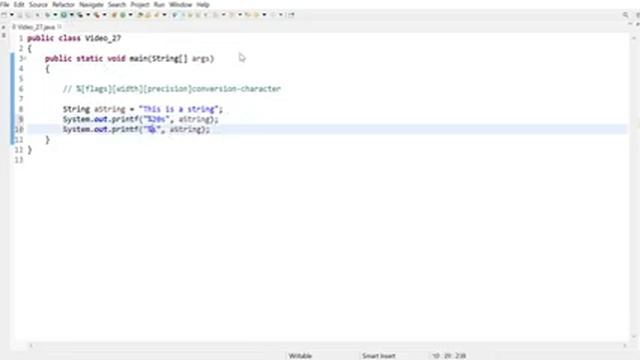
Task: Click the Last Edit Location arrow icon
Action: coord(247,15)
